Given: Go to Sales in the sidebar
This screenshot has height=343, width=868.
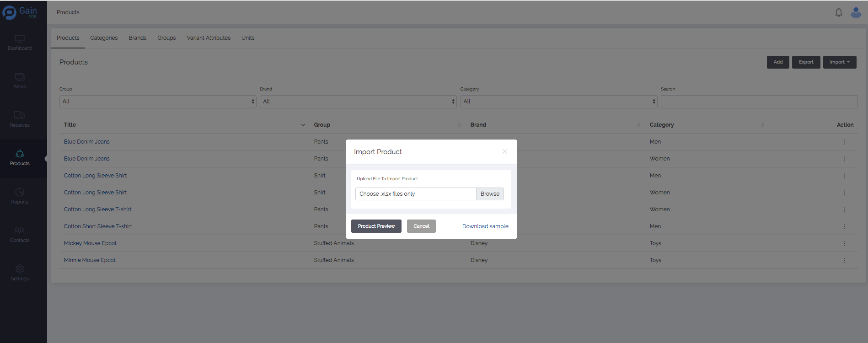Looking at the screenshot, I should pyautogui.click(x=20, y=81).
